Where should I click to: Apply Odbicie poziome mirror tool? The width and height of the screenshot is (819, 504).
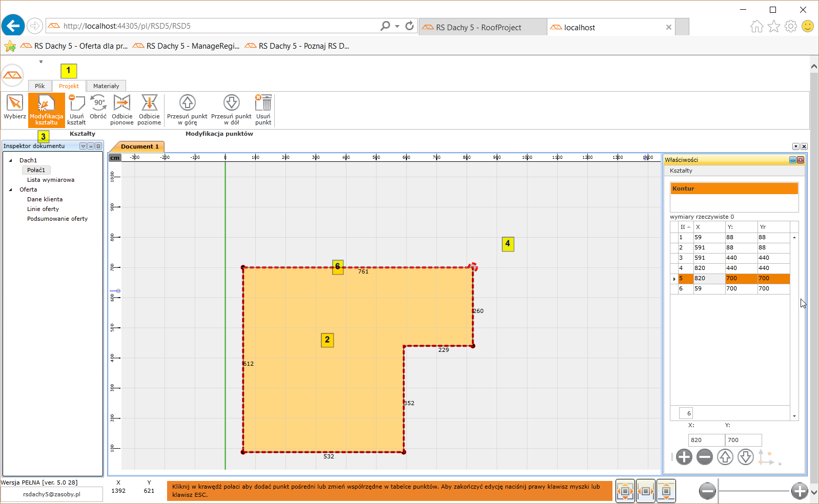coord(149,108)
